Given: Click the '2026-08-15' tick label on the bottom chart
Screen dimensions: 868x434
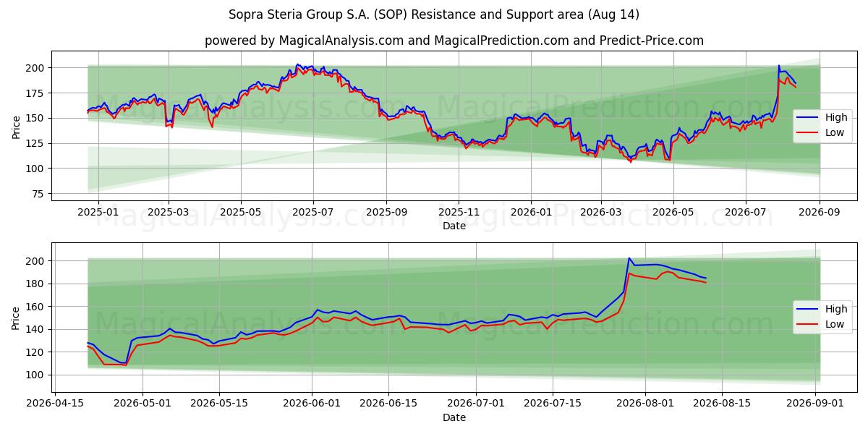Looking at the screenshot, I should pyautogui.click(x=723, y=404).
